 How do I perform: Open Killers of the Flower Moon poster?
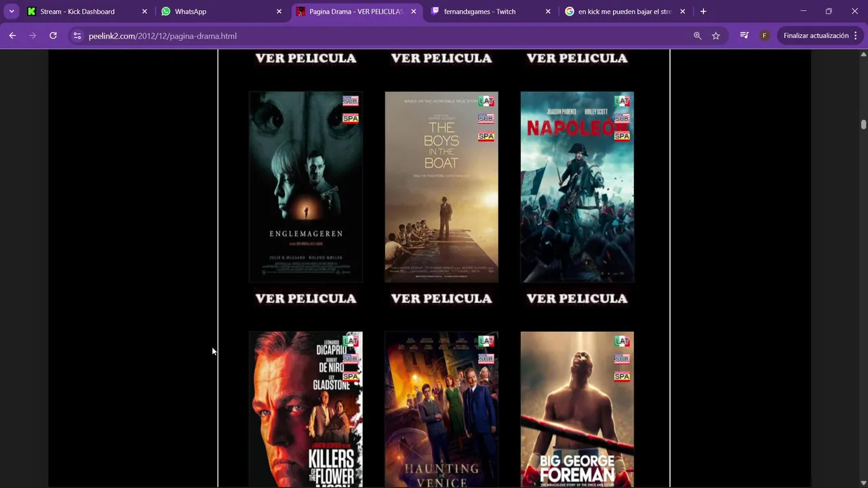(x=306, y=409)
